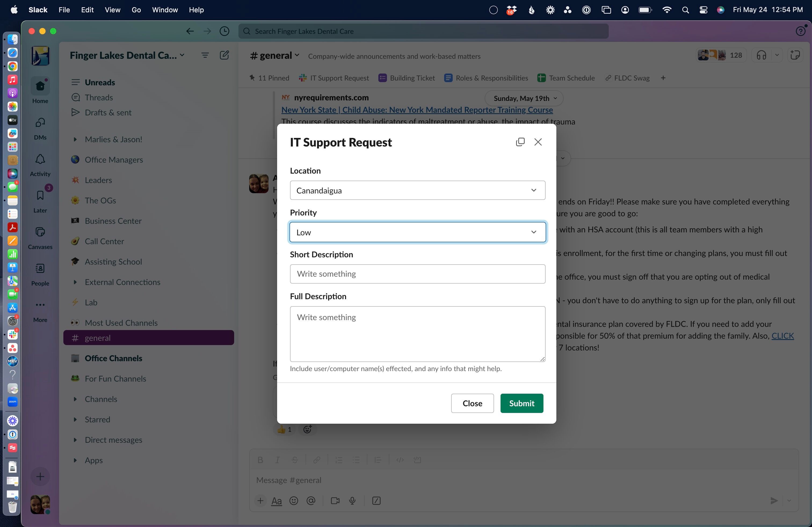The height and width of the screenshot is (527, 812).
Task: Open the Priority dropdown showing Low
Action: tap(417, 232)
